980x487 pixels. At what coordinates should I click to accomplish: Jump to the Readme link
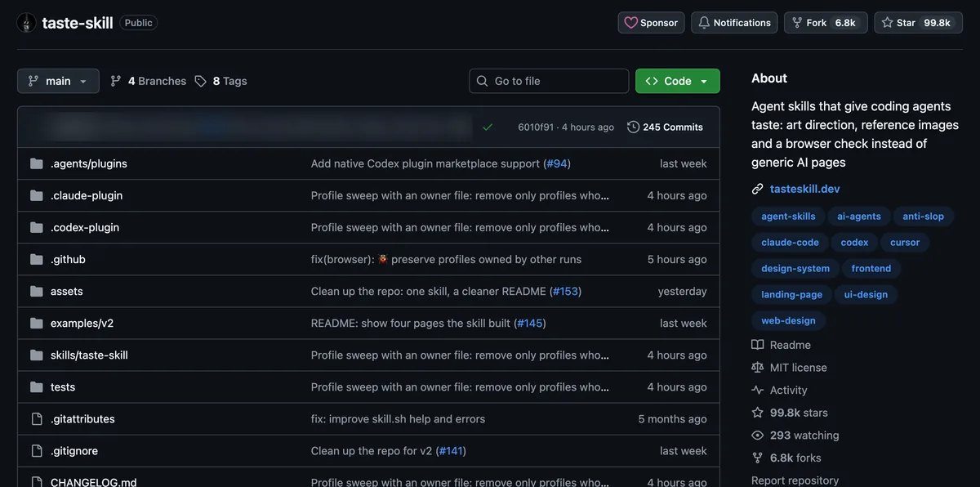coord(782,345)
